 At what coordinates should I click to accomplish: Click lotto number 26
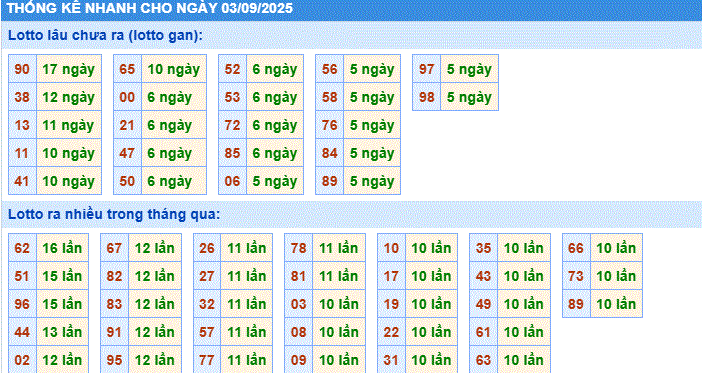click(207, 248)
